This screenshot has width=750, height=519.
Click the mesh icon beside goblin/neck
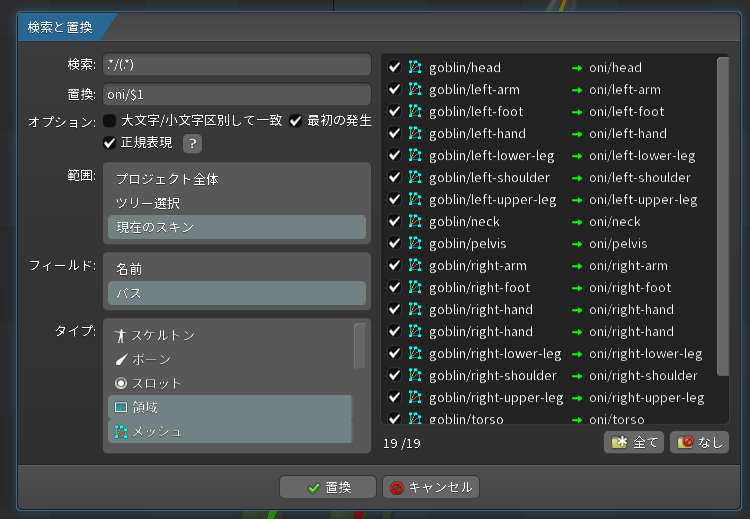[415, 221]
